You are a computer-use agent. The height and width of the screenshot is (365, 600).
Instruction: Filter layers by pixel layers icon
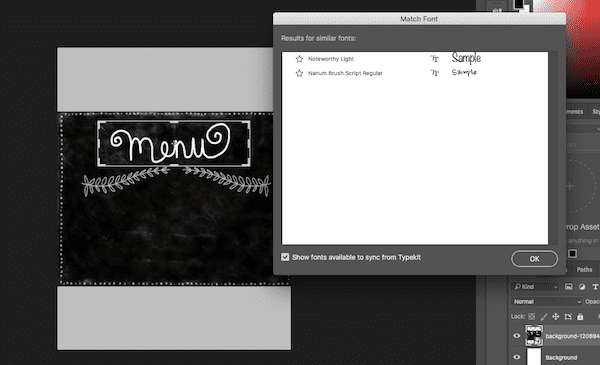[x=569, y=287]
